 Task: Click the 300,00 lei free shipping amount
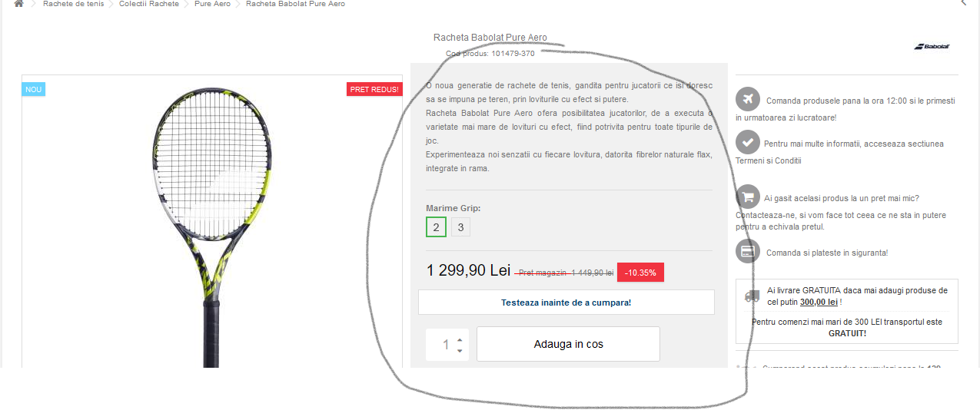point(819,303)
